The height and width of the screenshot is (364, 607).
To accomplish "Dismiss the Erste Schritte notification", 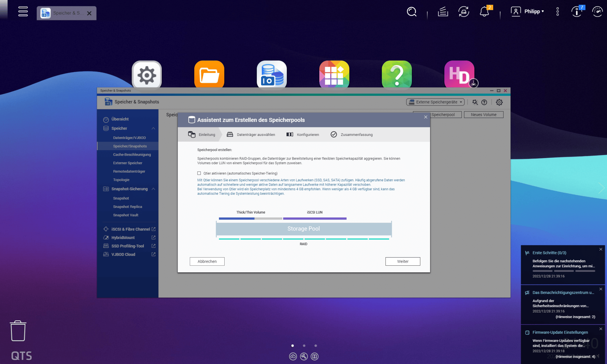I will click(601, 249).
